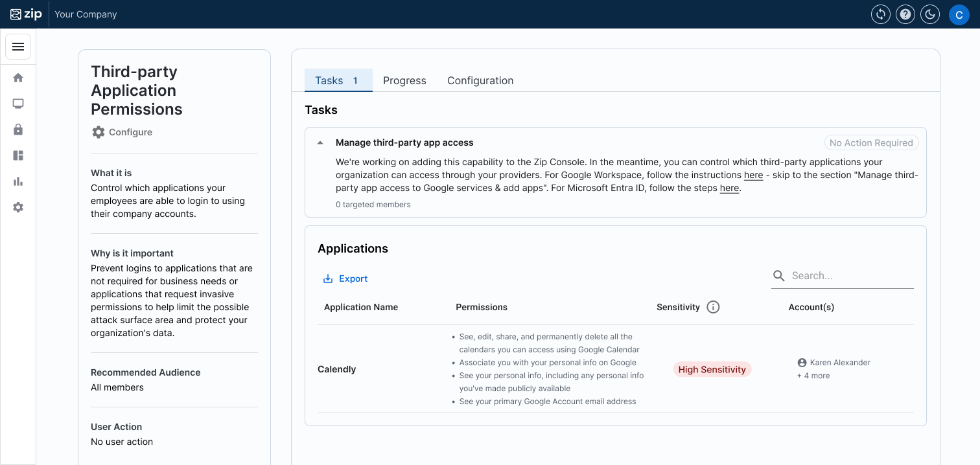980x465 pixels.
Task: Switch to the Configuration tab
Action: [x=480, y=80]
